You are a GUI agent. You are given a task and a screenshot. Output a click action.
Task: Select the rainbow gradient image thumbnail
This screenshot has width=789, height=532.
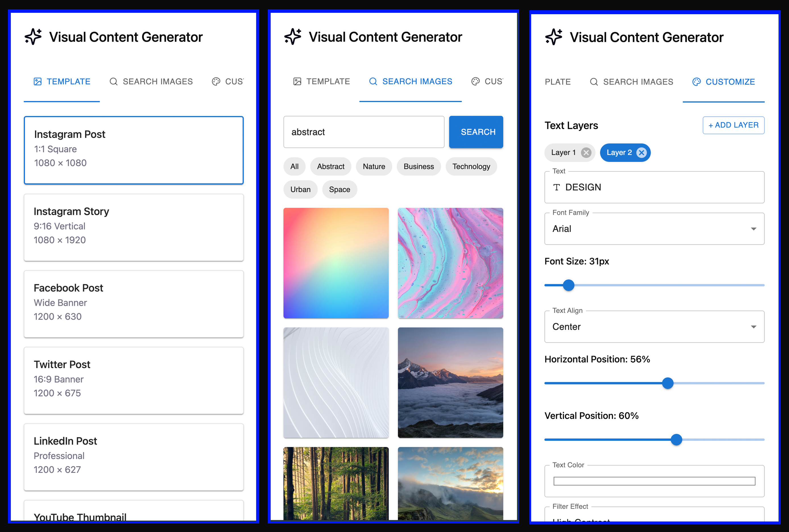(x=336, y=263)
